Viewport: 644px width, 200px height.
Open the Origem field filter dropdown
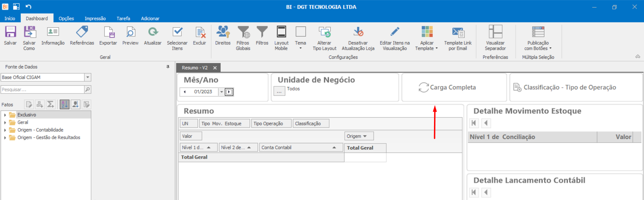pos(365,136)
